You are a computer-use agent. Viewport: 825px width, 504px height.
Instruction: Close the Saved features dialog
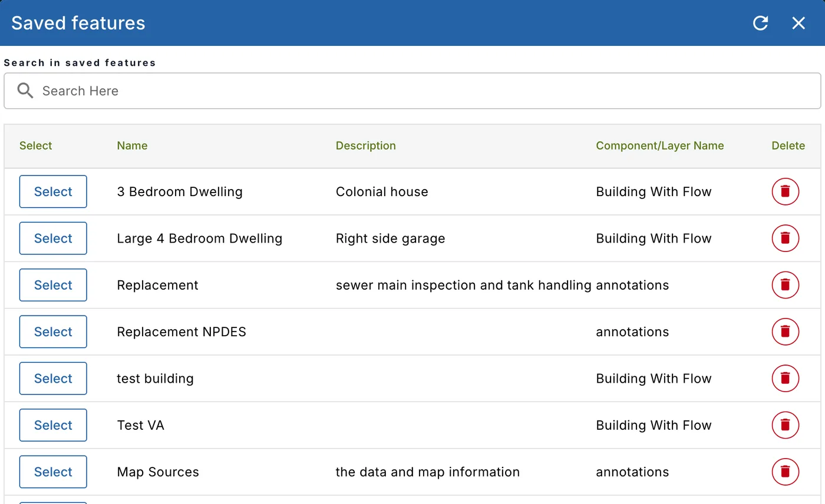tap(798, 23)
